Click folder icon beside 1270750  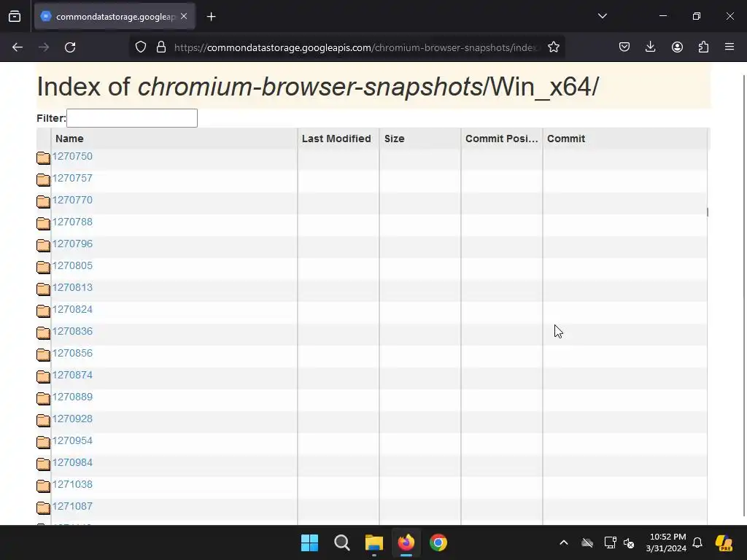(43, 157)
